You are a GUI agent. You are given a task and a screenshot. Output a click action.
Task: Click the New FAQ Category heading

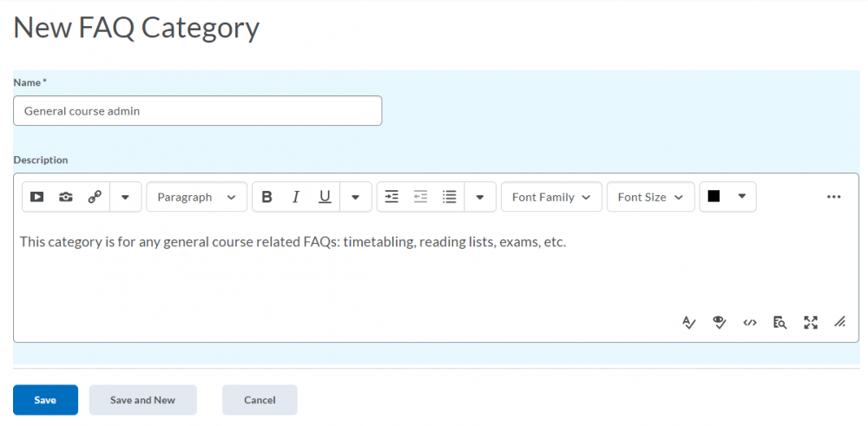point(136,28)
